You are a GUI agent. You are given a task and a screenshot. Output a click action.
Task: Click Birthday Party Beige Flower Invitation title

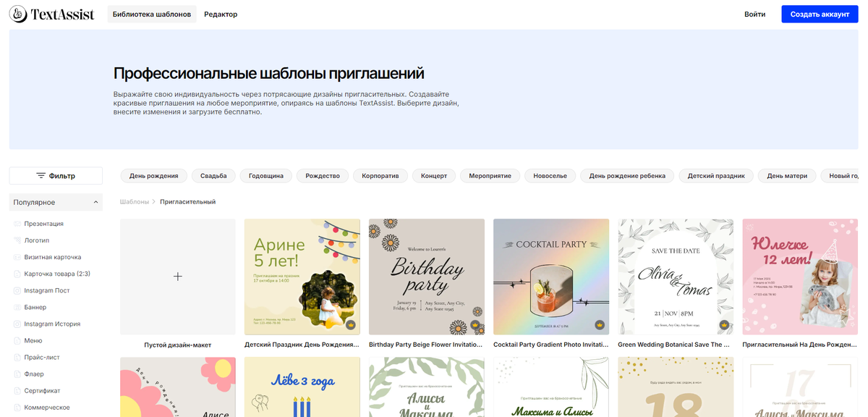pos(427,345)
